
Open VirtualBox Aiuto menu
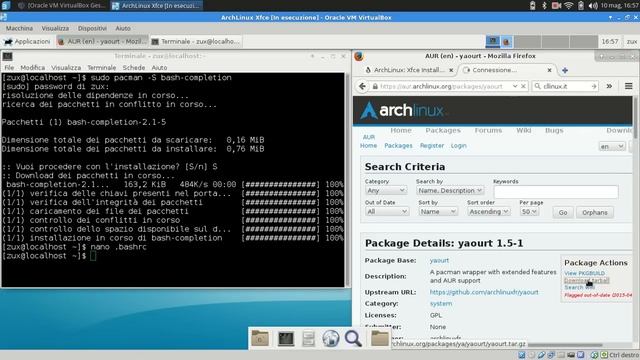click(x=123, y=28)
